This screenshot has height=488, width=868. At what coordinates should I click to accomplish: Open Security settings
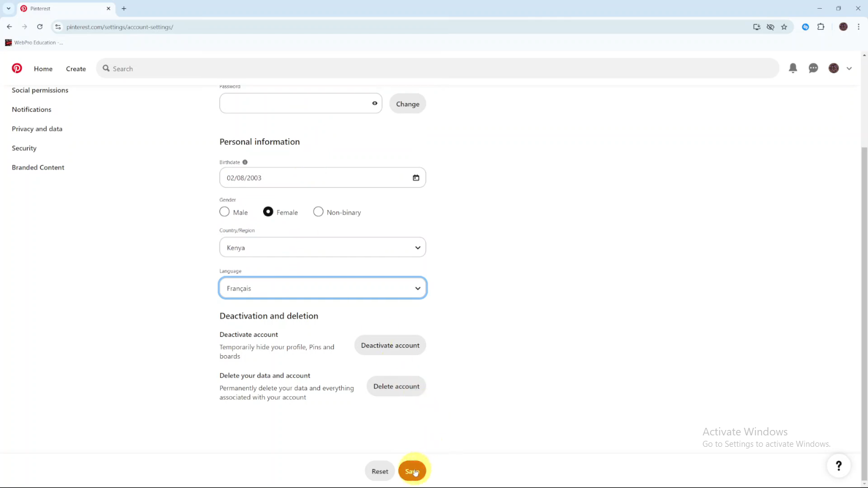[24, 148]
